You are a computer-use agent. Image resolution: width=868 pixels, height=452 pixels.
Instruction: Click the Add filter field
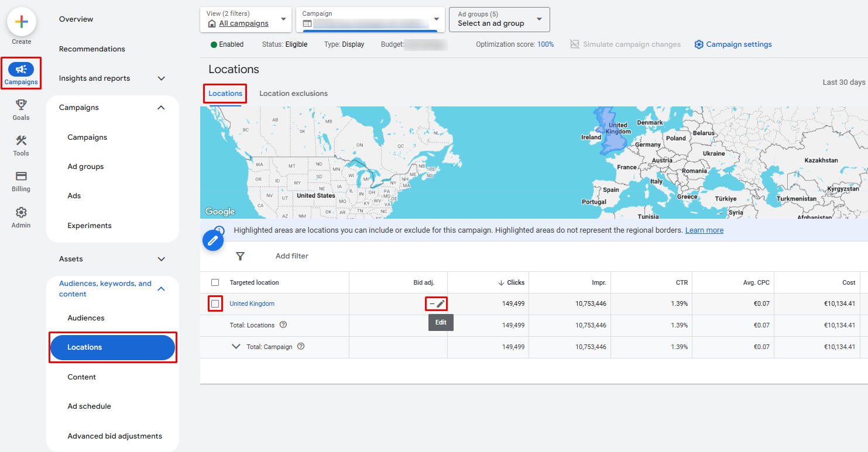tap(292, 256)
